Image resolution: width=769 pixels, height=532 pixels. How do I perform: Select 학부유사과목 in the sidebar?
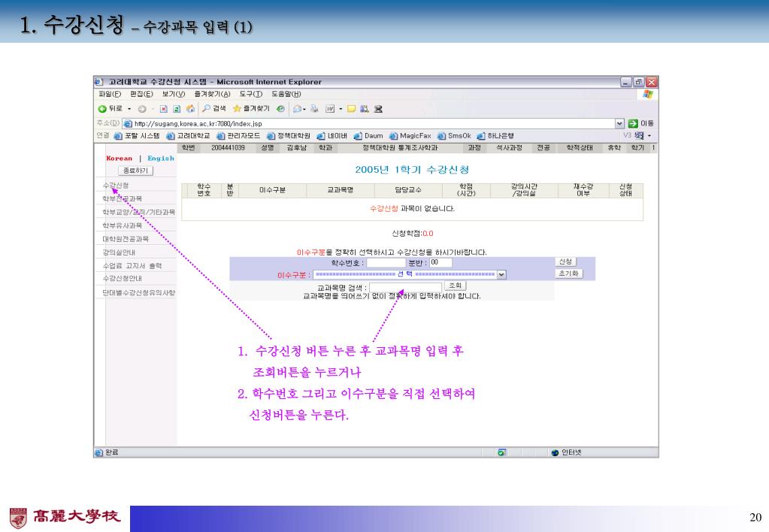(x=122, y=225)
